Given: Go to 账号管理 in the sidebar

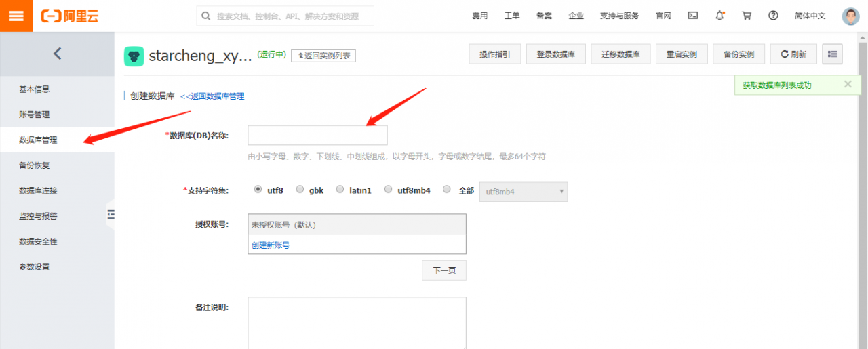Looking at the screenshot, I should pos(34,115).
